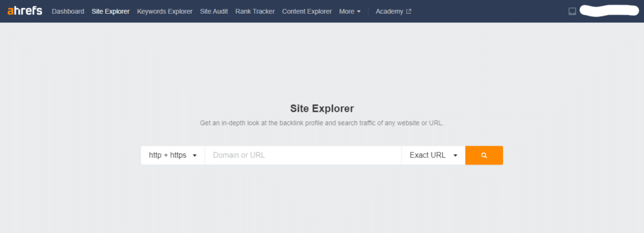Expand the More dropdown menu

click(x=350, y=11)
